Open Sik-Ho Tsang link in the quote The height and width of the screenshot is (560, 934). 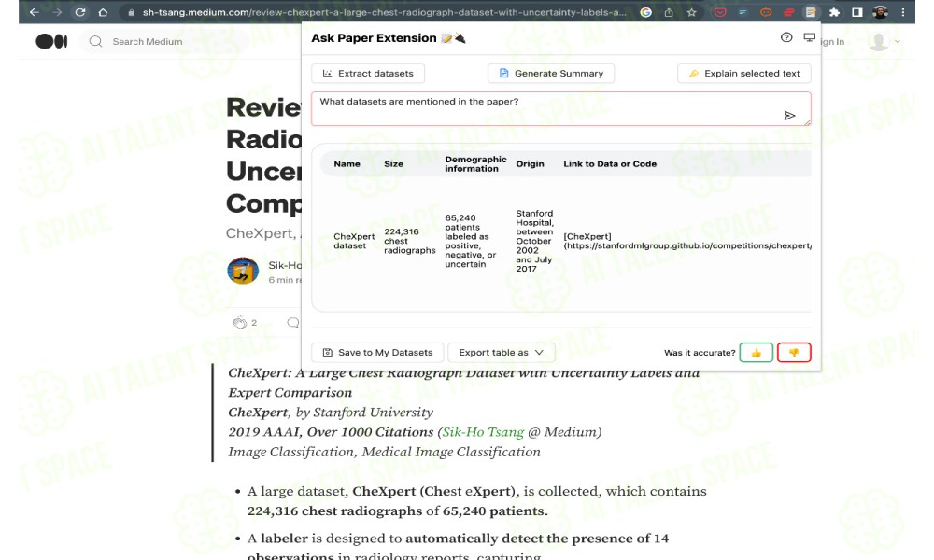tap(483, 432)
